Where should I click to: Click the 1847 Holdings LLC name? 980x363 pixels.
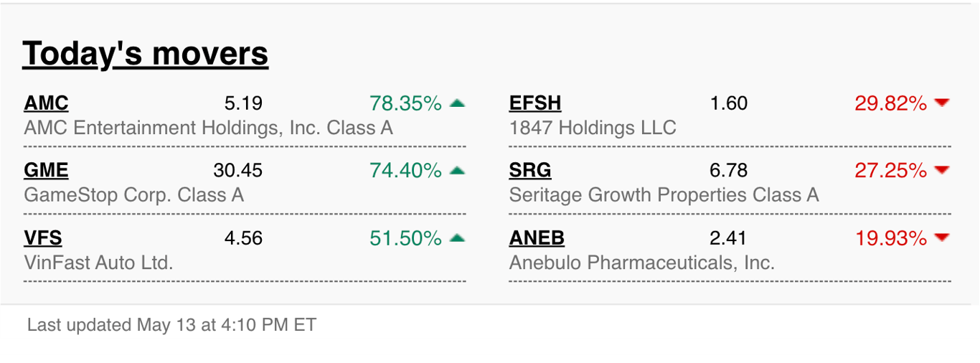[x=593, y=128]
